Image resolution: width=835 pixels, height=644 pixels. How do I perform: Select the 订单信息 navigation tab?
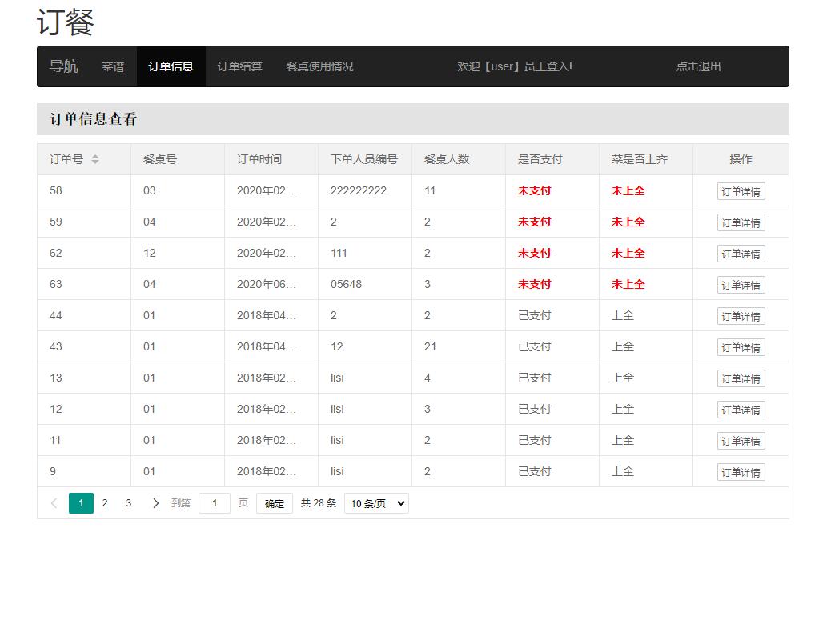[171, 66]
